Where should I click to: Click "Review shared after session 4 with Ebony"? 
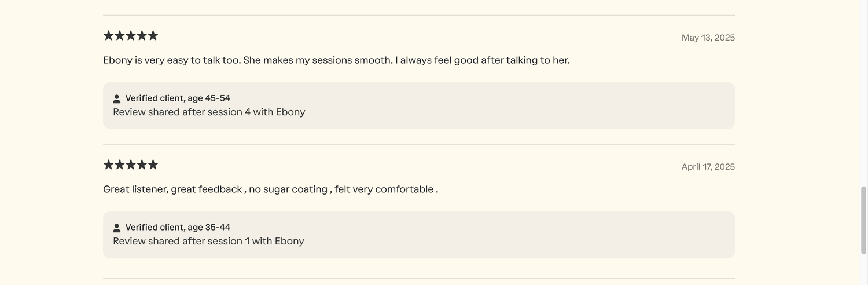tap(209, 112)
